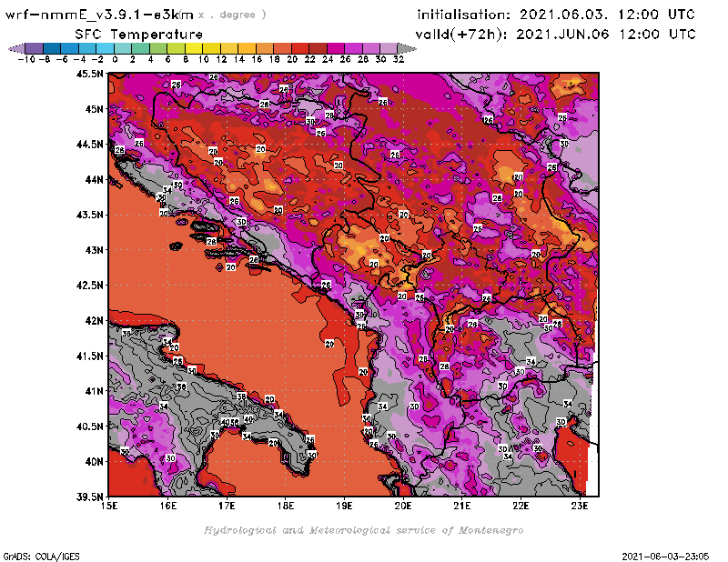Click the gray arrow swatch above 32 in the legend

(407, 48)
